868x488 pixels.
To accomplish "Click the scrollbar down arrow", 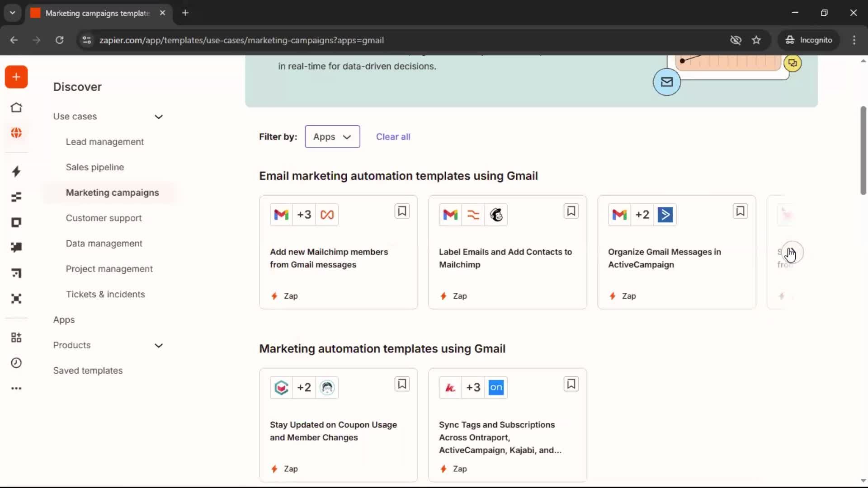I will (x=863, y=481).
